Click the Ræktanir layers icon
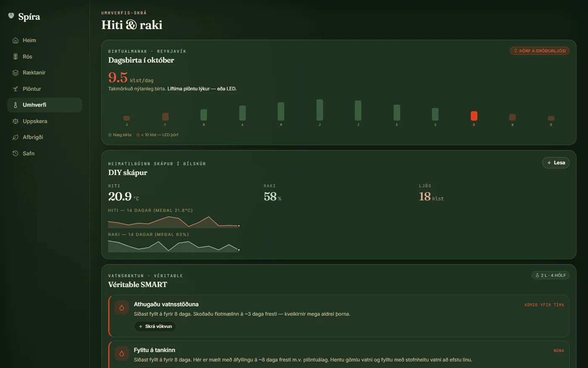Screen dimensions: 588x368 tap(16, 73)
